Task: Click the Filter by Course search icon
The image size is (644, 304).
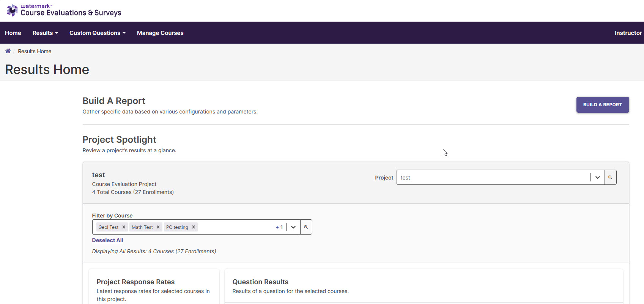Action: coord(306,227)
